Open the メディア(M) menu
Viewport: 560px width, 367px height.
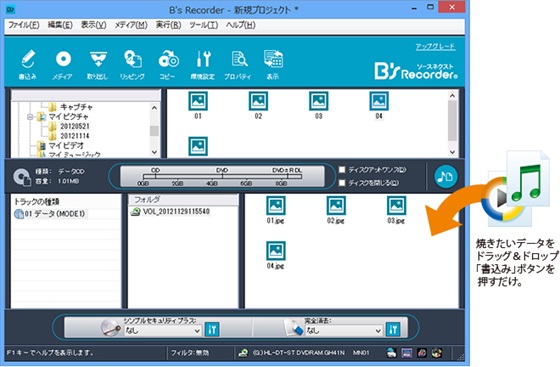[131, 25]
